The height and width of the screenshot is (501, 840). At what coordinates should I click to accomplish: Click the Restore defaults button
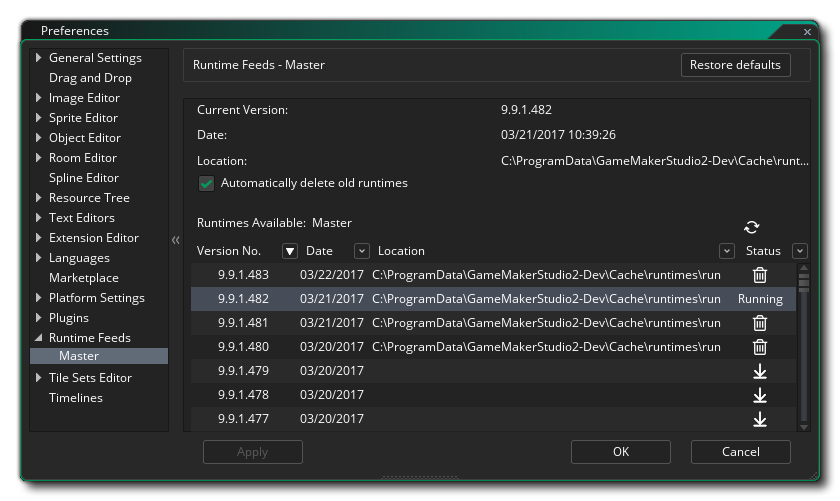(x=735, y=65)
